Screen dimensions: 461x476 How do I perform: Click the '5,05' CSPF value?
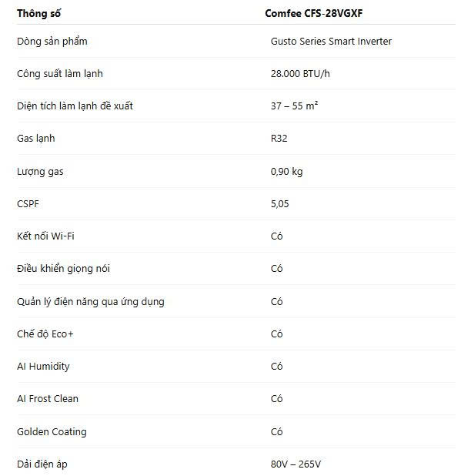coord(279,203)
